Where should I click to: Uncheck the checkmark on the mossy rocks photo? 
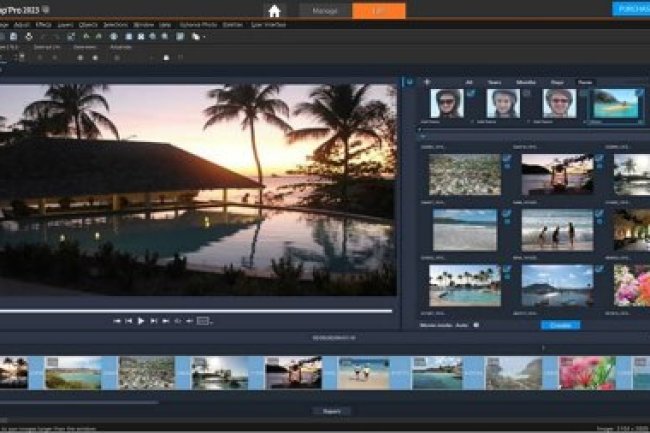[507, 158]
